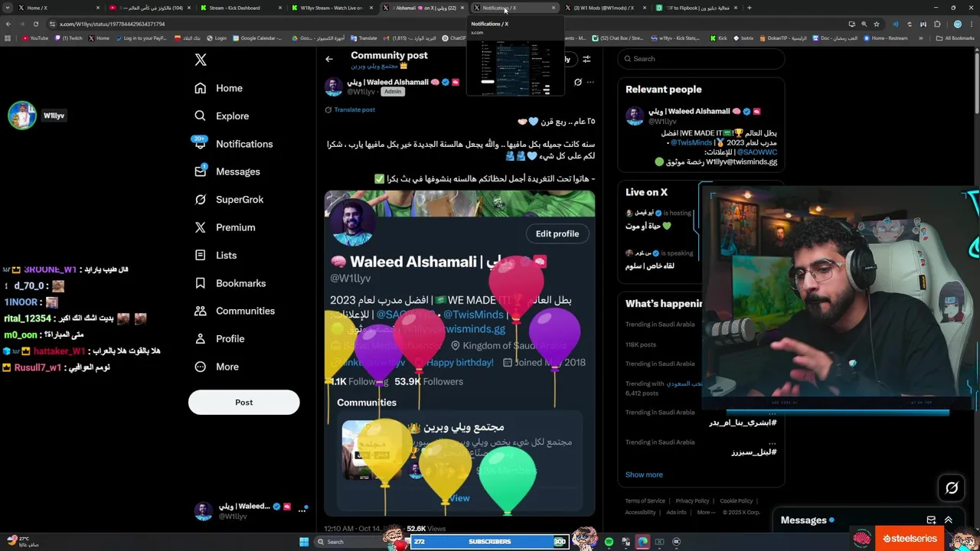Click the Admin badge
The image size is (980, 551).
pos(393,91)
